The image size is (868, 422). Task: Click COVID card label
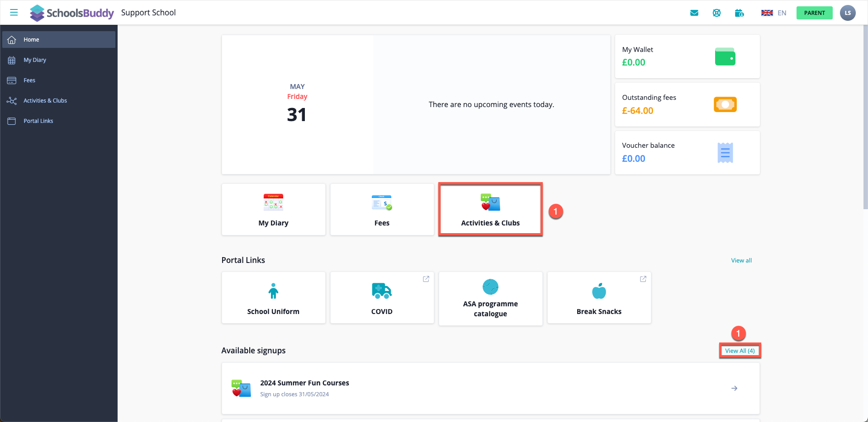tap(382, 312)
